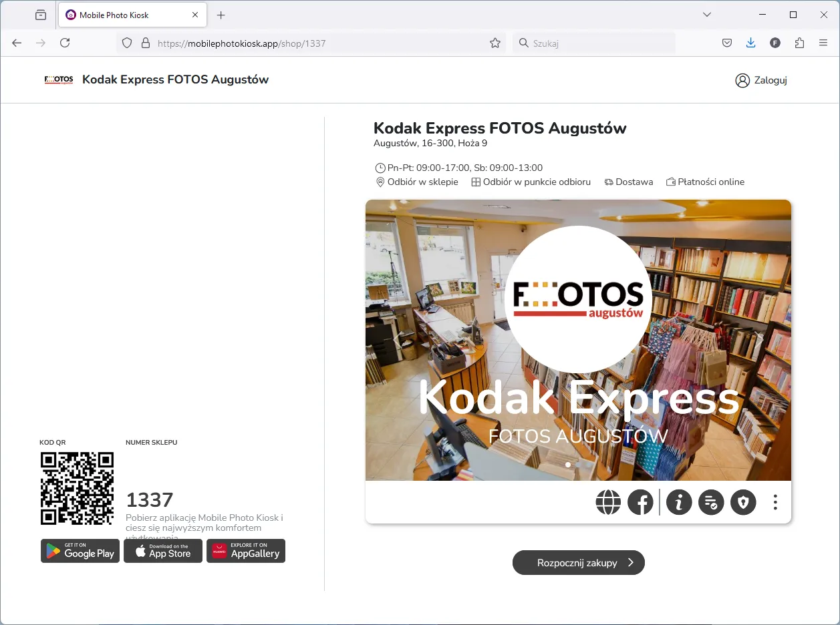Click the Dostawa delivery truck icon
The height and width of the screenshot is (625, 840).
click(x=607, y=182)
